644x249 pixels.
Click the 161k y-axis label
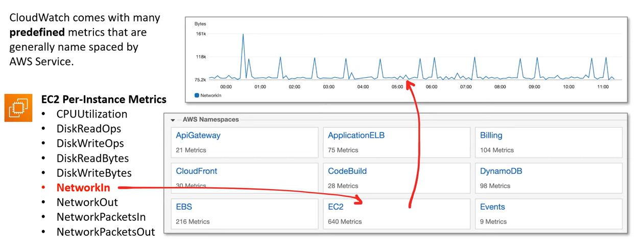[200, 34]
